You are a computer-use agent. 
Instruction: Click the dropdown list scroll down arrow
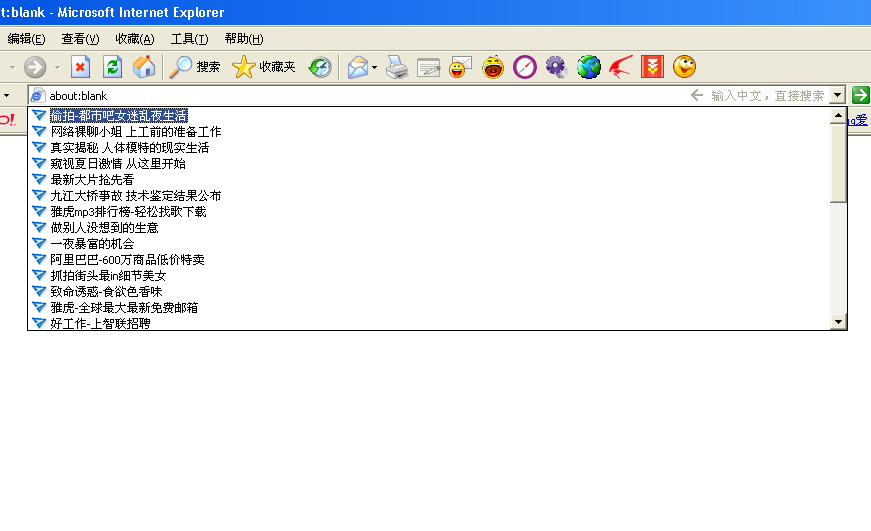coord(838,322)
